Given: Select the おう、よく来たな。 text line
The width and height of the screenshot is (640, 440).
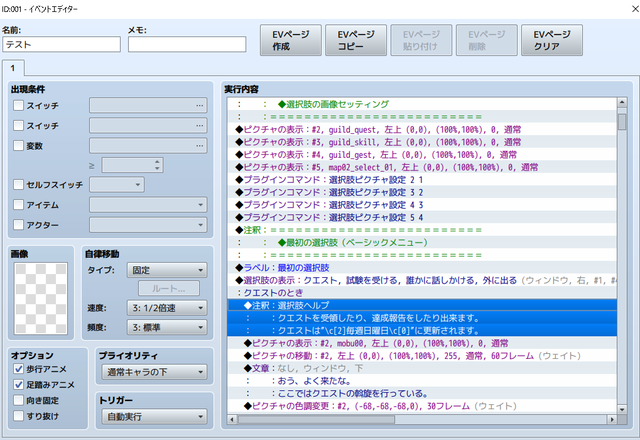Looking at the screenshot, I should (422, 381).
